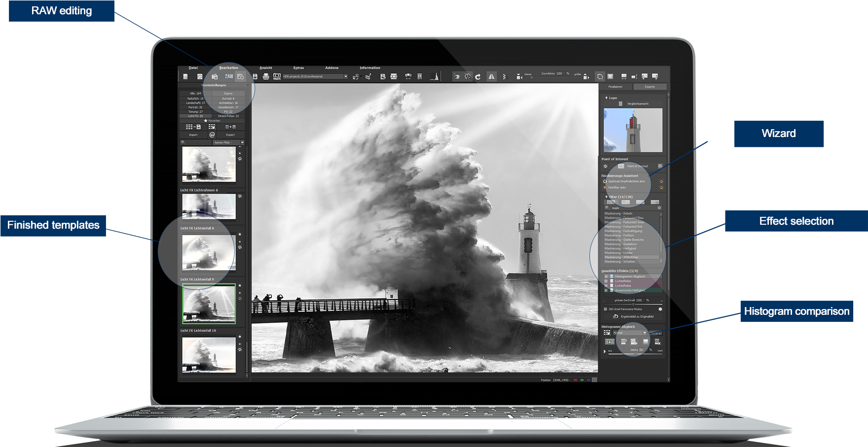868x447 pixels.
Task: Open the Normal dropdown under Histogramm Abgleich
Action: coord(629,332)
